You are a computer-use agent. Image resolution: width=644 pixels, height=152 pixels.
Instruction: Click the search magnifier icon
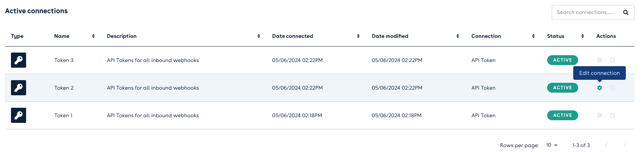click(x=626, y=12)
